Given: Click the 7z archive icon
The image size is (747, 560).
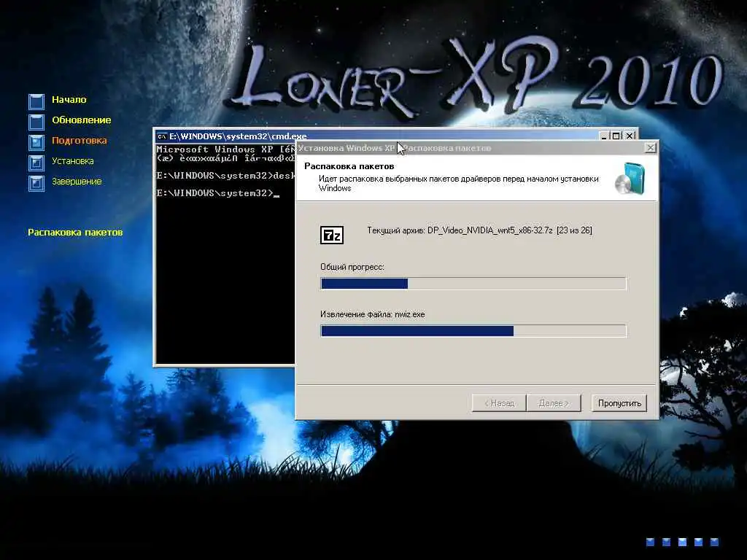Looking at the screenshot, I should click(332, 235).
